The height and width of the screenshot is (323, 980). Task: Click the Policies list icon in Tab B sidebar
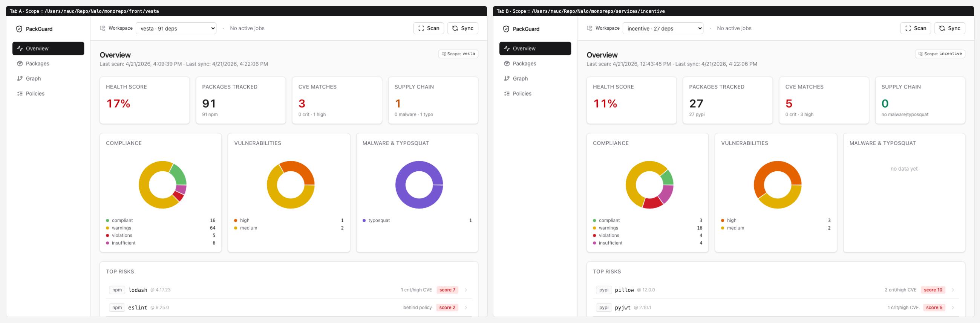pos(507,93)
